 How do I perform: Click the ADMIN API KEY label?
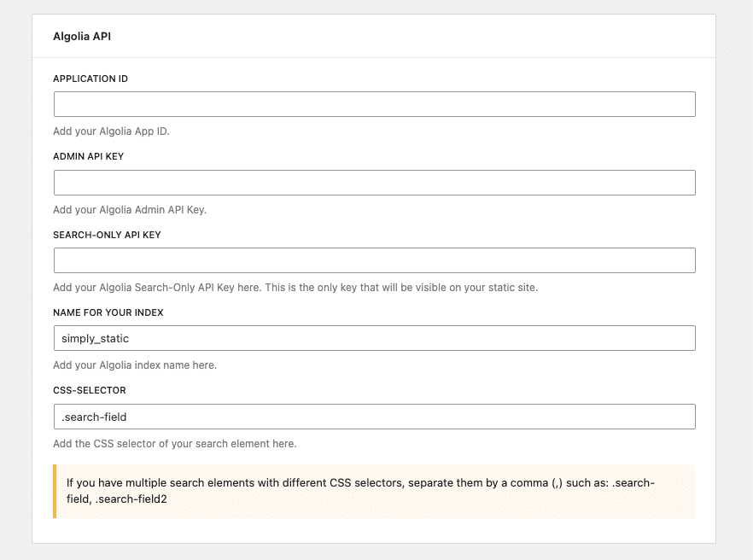tap(89, 156)
